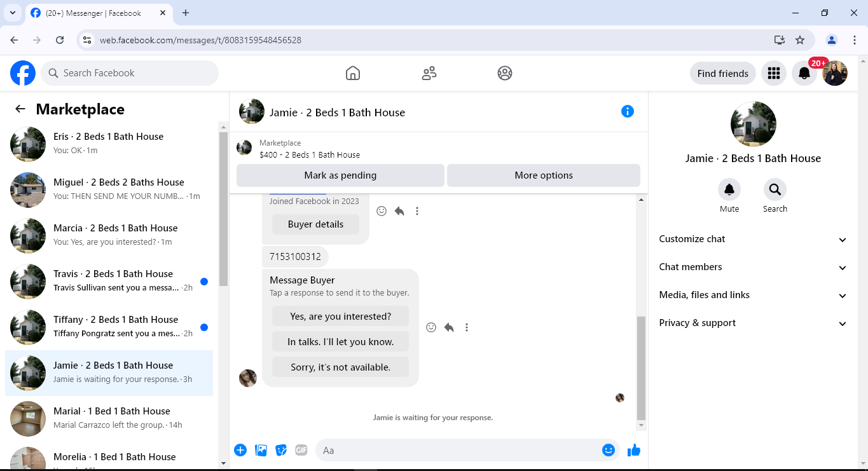
Task: Open the Groups icon in top navigation
Action: (505, 73)
